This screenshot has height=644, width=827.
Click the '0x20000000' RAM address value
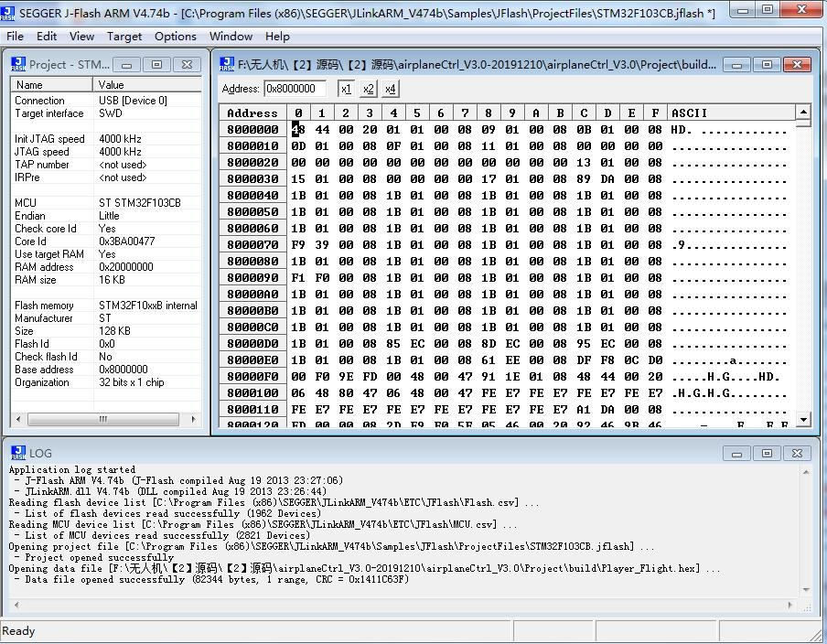[126, 267]
